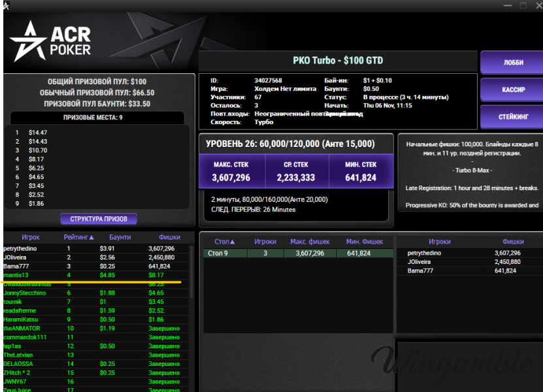This screenshot has height=392, width=543.
Task: Sort player list by Фишки column
Action: pos(169,238)
